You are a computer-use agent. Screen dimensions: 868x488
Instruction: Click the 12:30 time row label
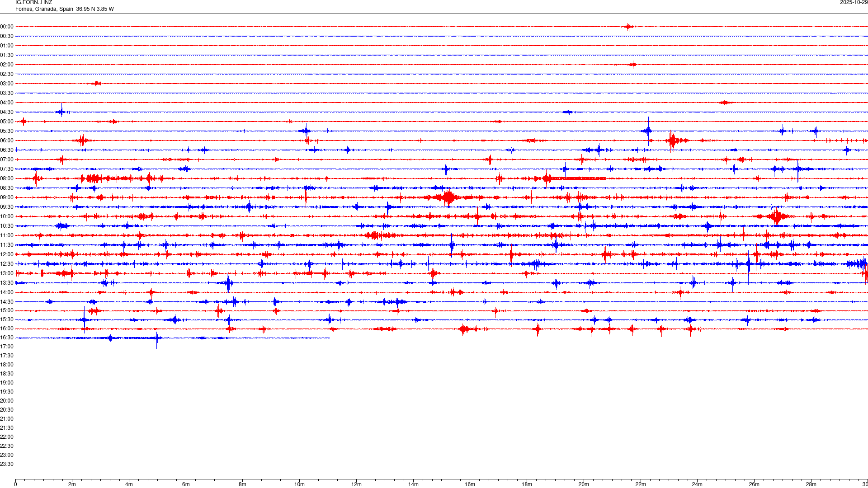pos(7,264)
